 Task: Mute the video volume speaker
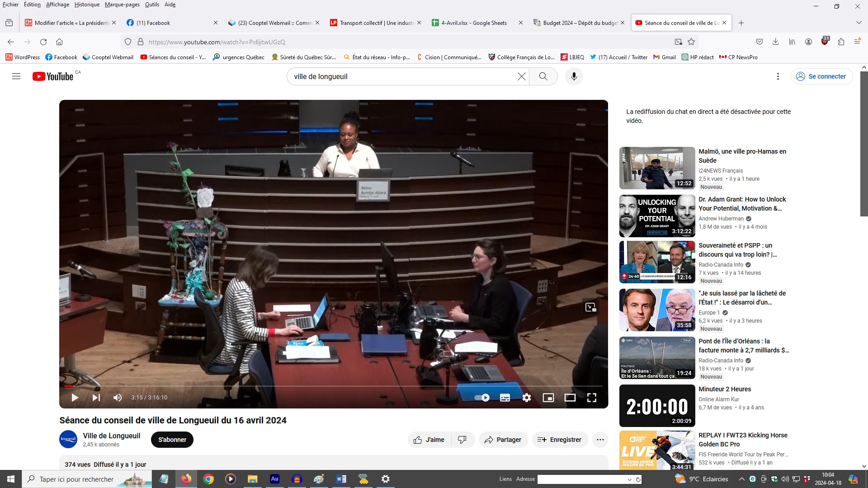118,398
